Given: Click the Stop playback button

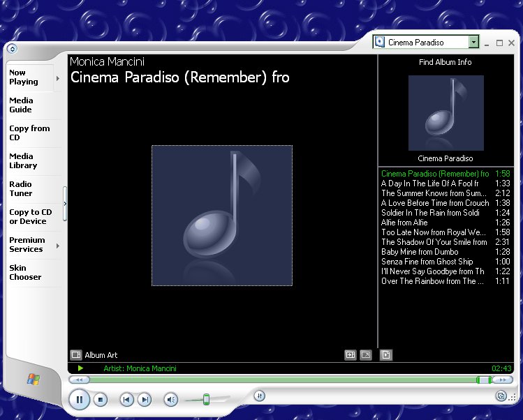Looking at the screenshot, I should [x=101, y=400].
